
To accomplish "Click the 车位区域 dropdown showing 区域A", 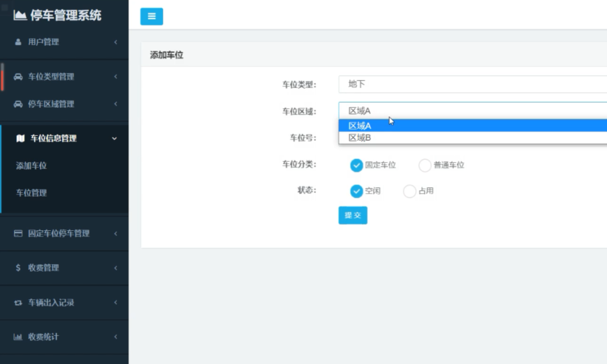I will tap(473, 111).
